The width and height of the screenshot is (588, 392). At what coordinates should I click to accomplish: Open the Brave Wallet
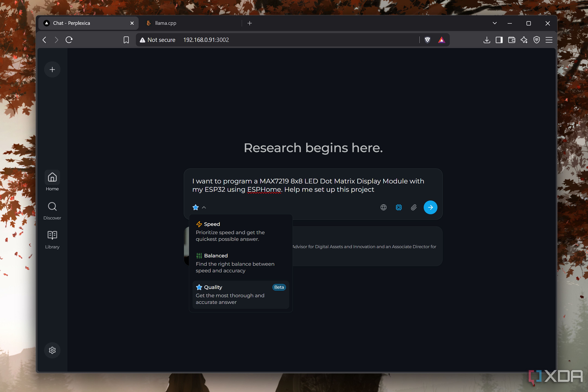point(512,40)
